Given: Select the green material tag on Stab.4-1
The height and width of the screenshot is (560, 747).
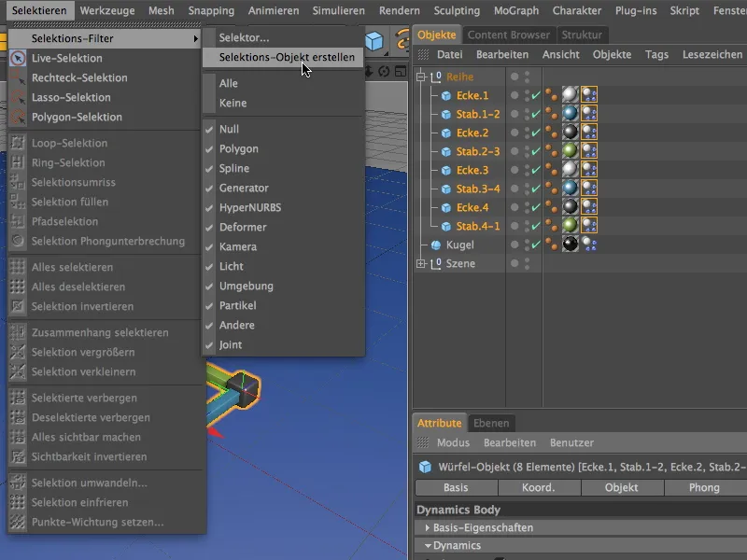Looking at the screenshot, I should (x=570, y=225).
